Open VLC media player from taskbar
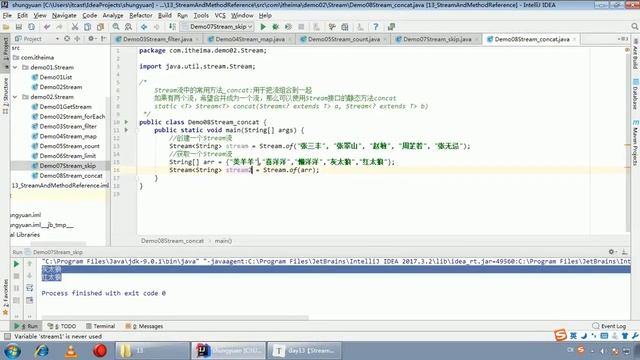640x360 pixels. pos(71,351)
